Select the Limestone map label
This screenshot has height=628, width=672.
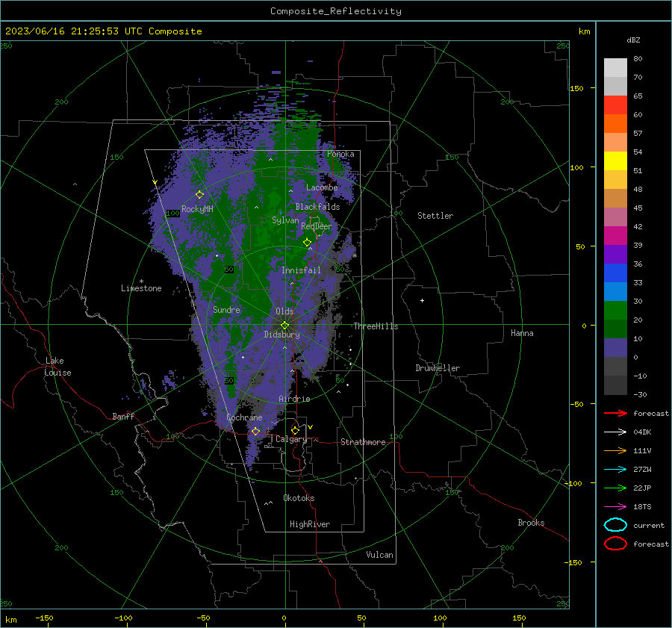pos(141,288)
